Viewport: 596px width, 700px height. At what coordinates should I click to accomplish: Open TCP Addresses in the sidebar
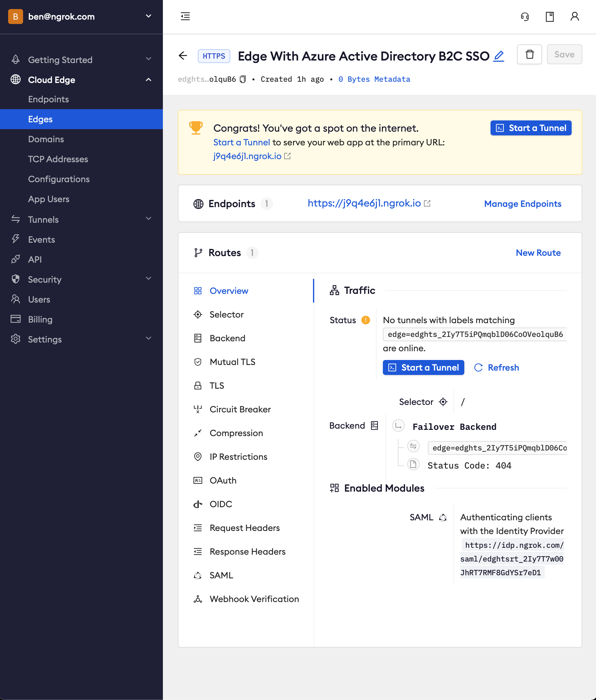pos(81,159)
